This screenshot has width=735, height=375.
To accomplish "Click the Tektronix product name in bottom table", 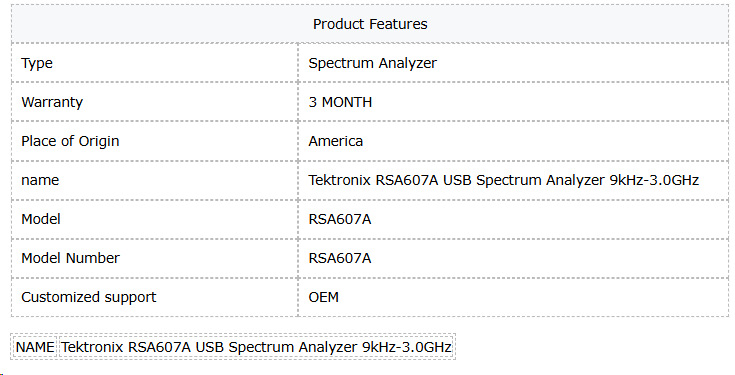I will point(256,347).
